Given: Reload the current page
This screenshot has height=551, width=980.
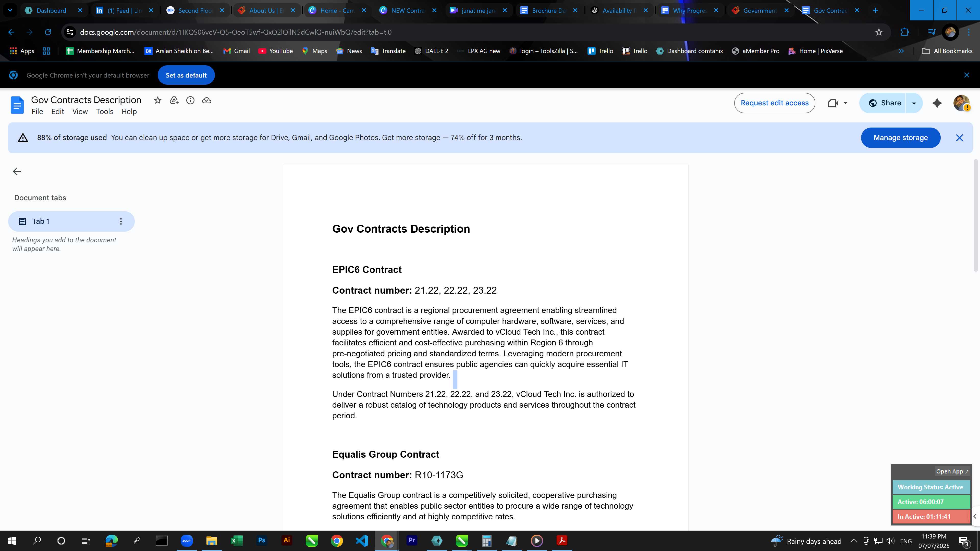Looking at the screenshot, I should click(x=48, y=32).
